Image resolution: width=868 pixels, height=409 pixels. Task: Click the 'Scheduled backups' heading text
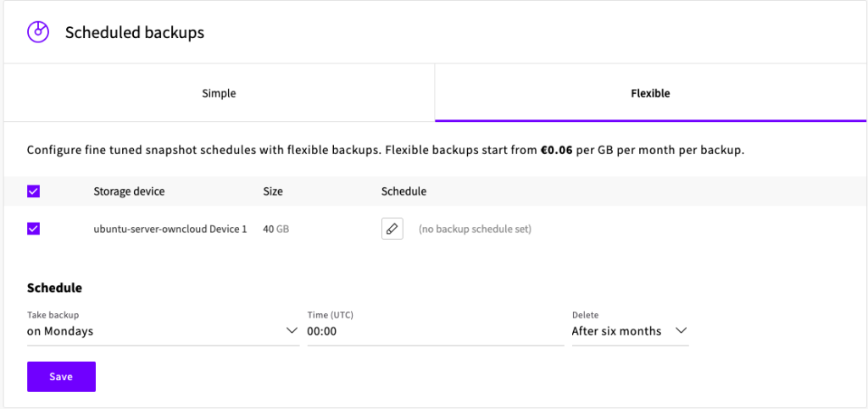135,33
